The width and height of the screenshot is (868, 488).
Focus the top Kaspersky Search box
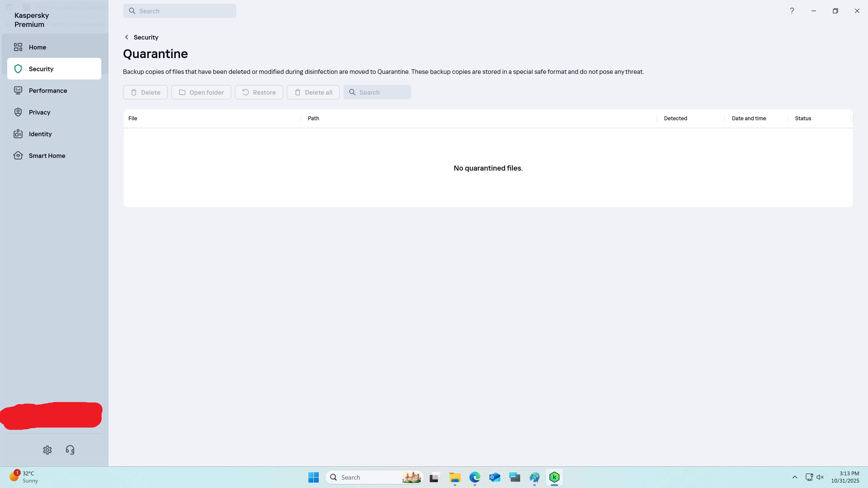(180, 11)
